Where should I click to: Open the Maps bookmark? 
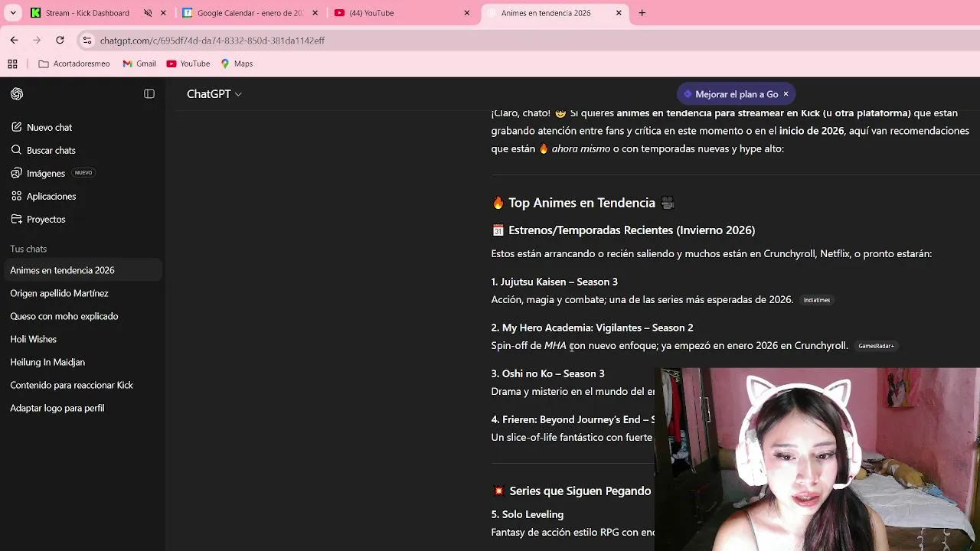pyautogui.click(x=236, y=64)
